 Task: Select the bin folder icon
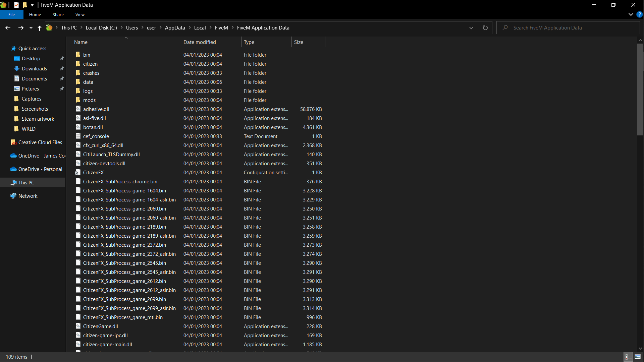tap(78, 55)
